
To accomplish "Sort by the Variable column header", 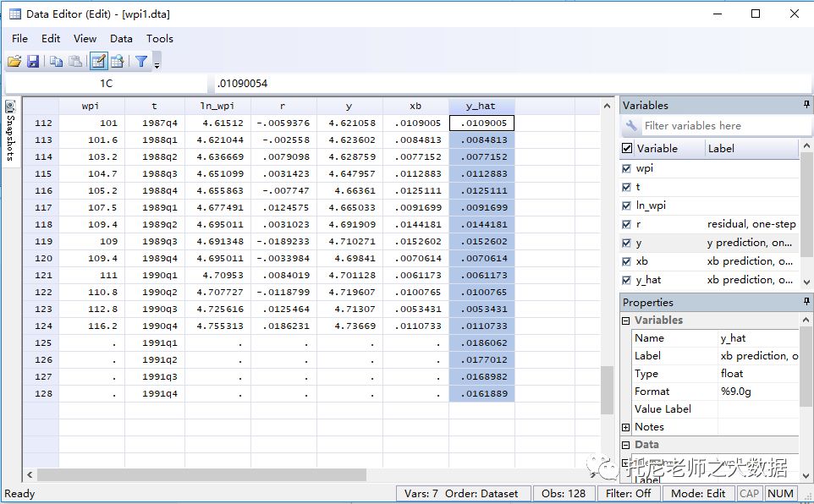I will click(669, 149).
